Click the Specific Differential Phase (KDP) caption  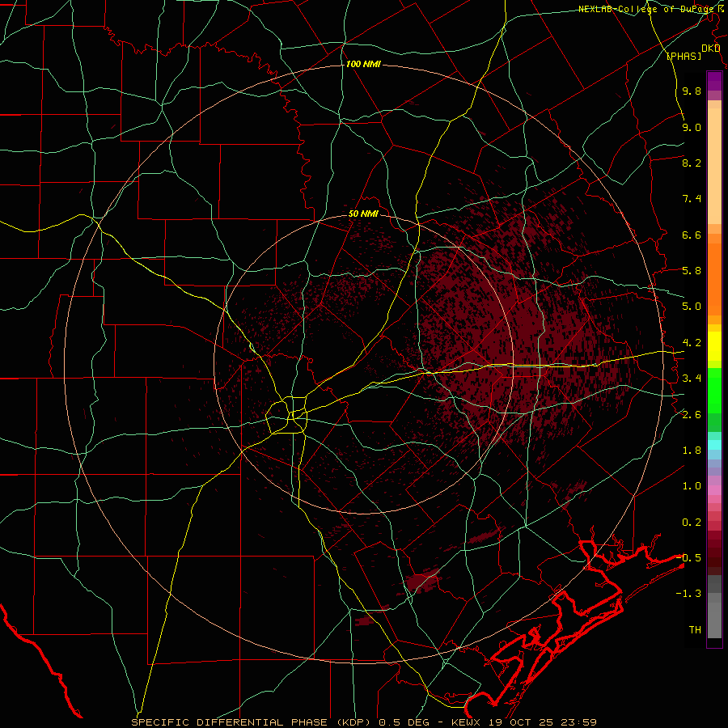[251, 722]
